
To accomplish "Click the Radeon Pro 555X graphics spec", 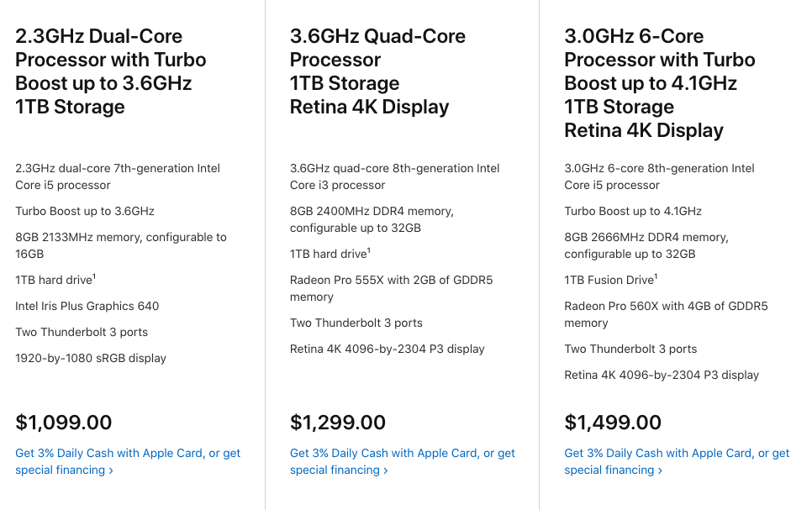I will click(391, 288).
